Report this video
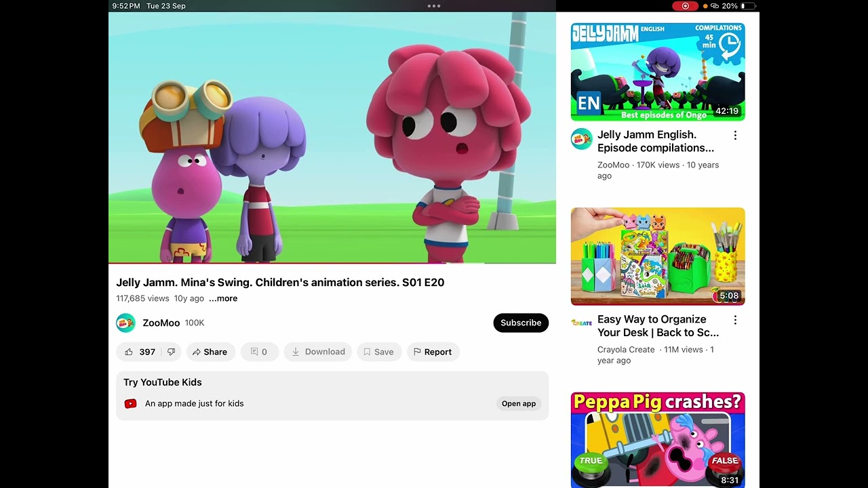 click(x=433, y=352)
